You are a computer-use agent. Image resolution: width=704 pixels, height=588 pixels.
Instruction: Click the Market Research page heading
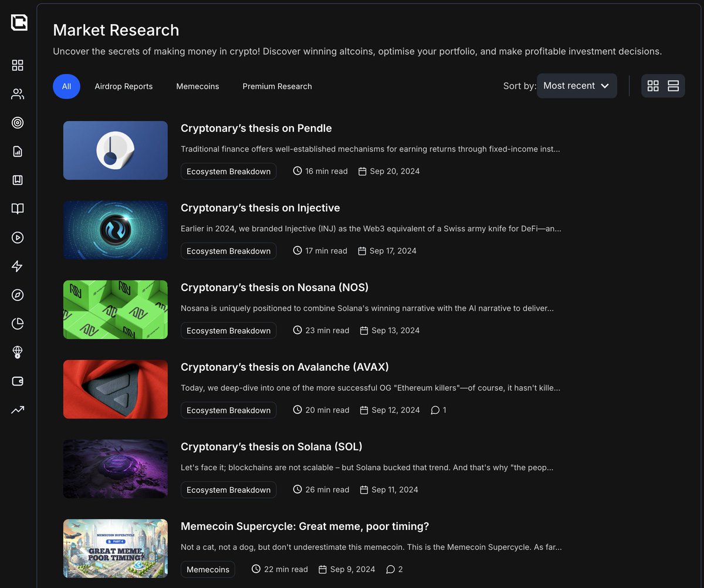click(x=116, y=30)
